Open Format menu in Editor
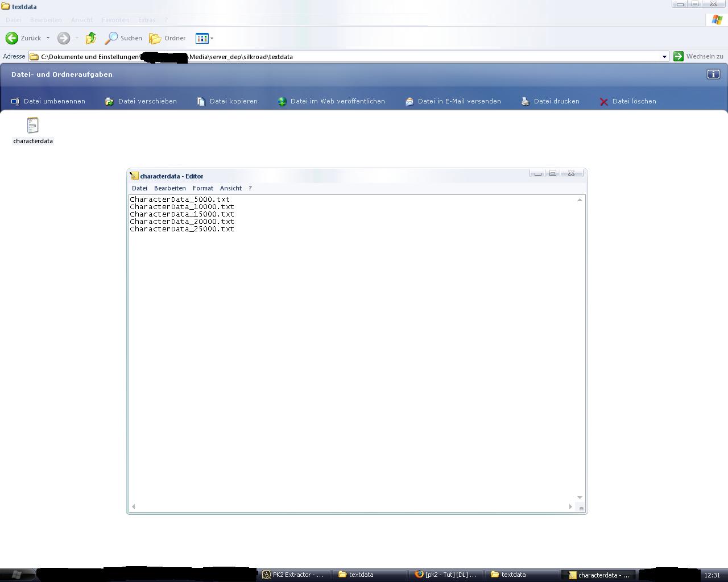 pyautogui.click(x=202, y=188)
